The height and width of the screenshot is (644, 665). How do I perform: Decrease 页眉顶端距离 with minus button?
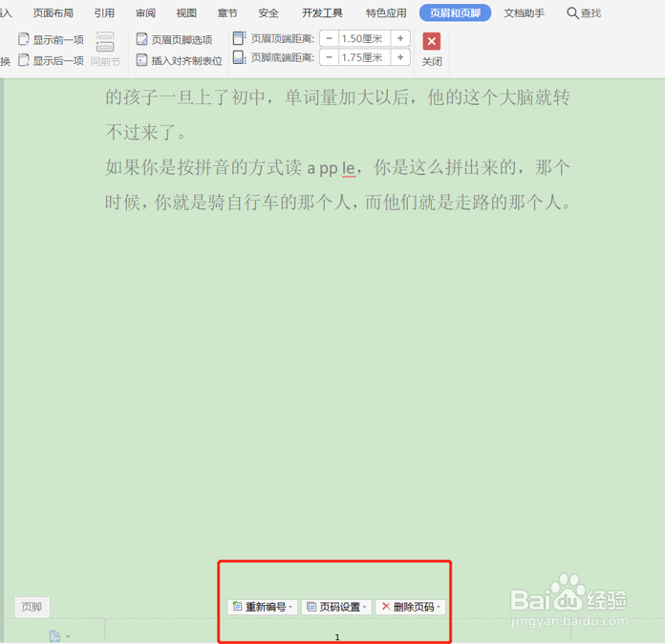point(329,38)
